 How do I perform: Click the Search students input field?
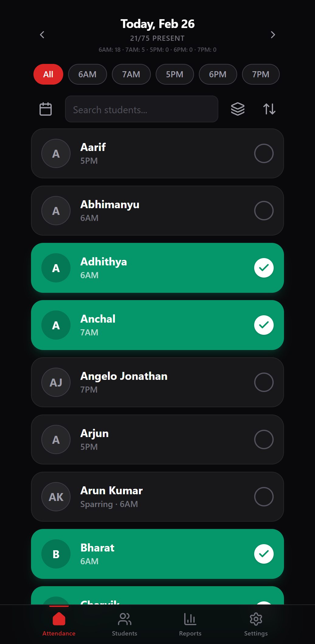(141, 109)
